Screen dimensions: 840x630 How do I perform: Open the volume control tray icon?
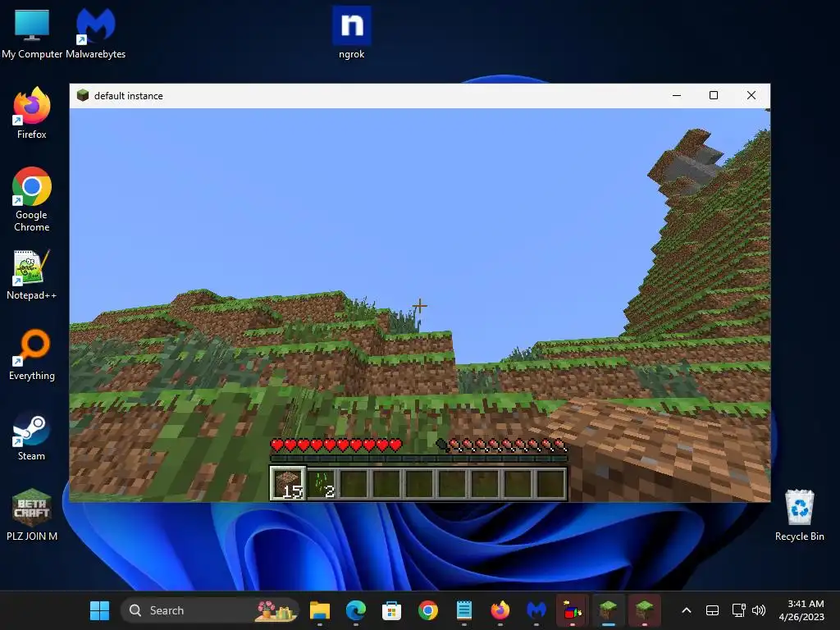759,610
